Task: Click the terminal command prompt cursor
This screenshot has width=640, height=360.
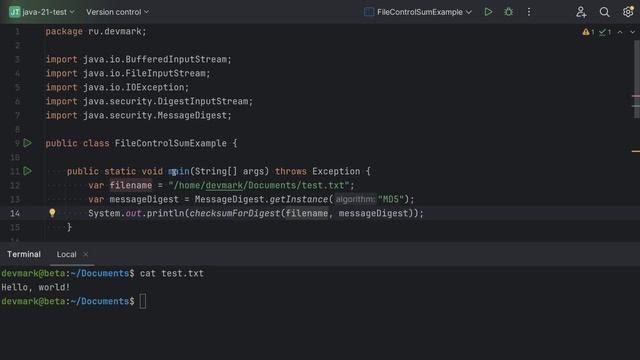Action: click(x=143, y=301)
